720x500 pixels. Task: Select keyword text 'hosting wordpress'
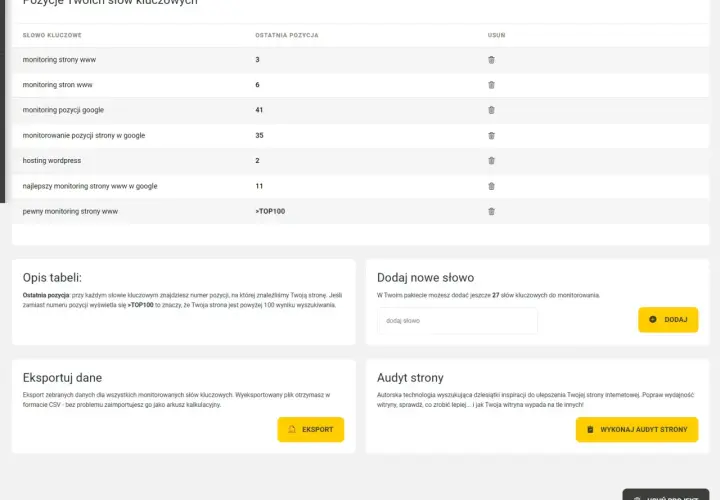pos(52,161)
